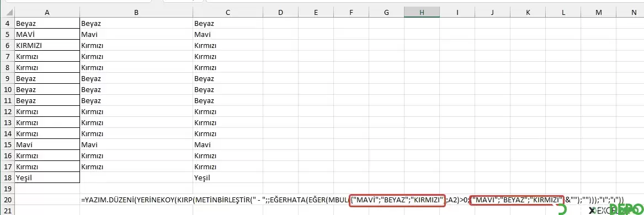Click cell C18 containing Yeşil
The width and height of the screenshot is (644, 215).
pos(227,178)
